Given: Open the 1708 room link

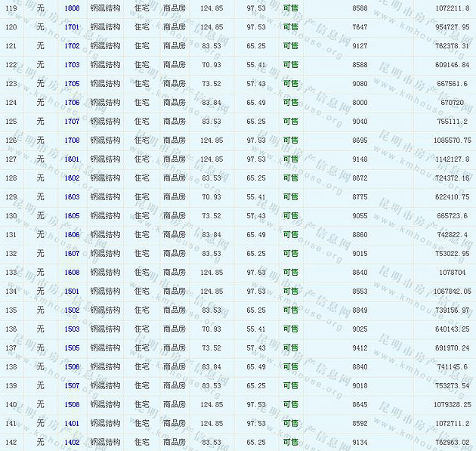Looking at the screenshot, I should pyautogui.click(x=72, y=140).
